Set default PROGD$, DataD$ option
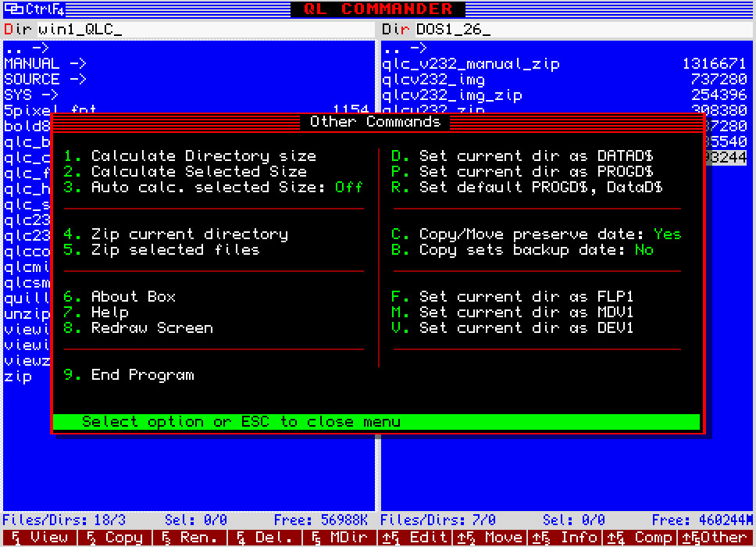The height and width of the screenshot is (547, 756). click(527, 188)
